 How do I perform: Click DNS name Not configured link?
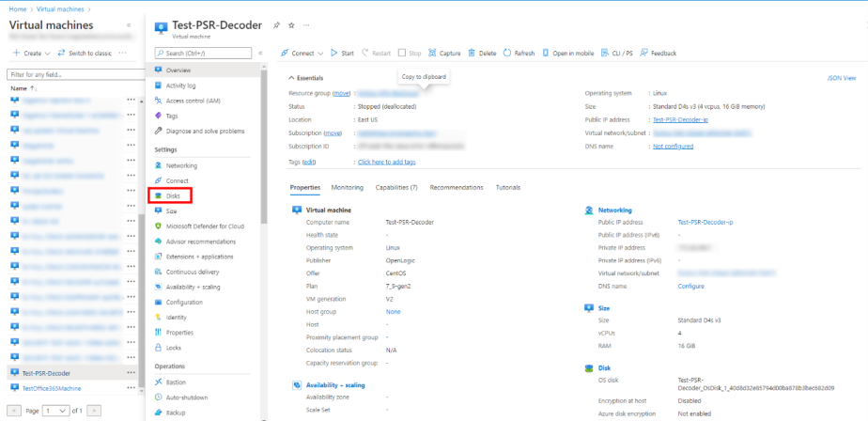pyautogui.click(x=674, y=147)
